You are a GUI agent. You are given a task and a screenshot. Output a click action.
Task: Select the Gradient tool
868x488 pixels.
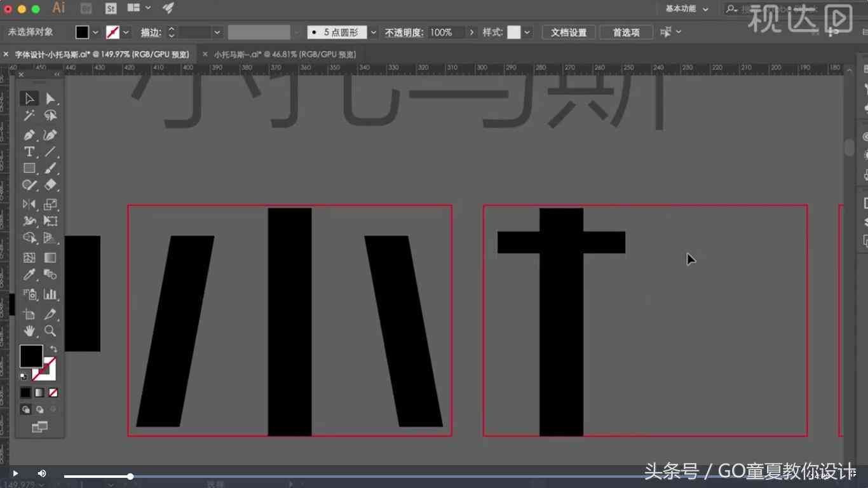50,257
